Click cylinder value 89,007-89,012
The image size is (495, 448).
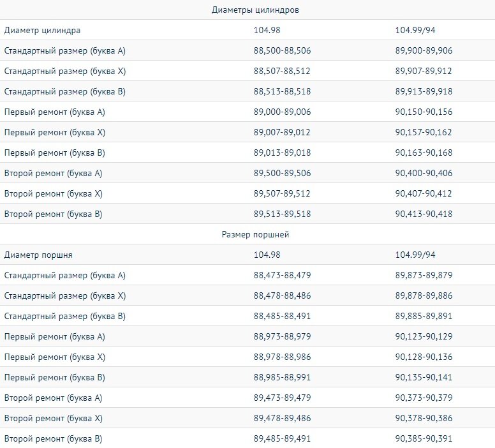pyautogui.click(x=282, y=132)
